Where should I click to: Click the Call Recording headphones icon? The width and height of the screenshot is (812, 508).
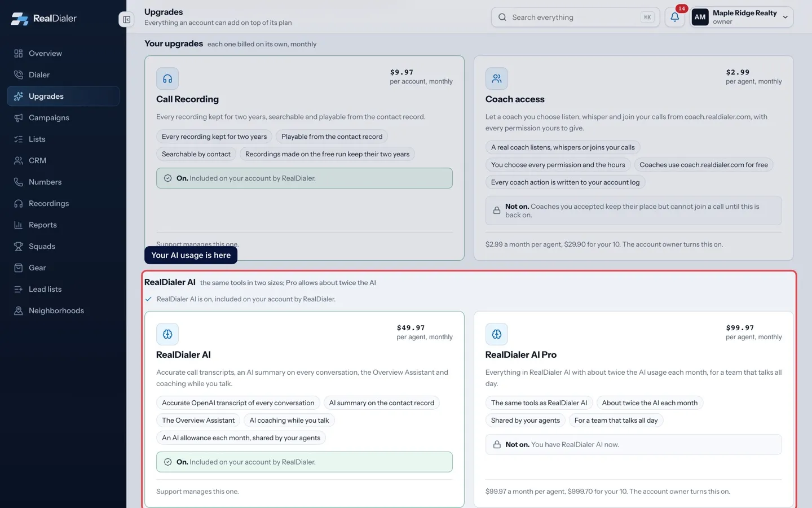[167, 78]
